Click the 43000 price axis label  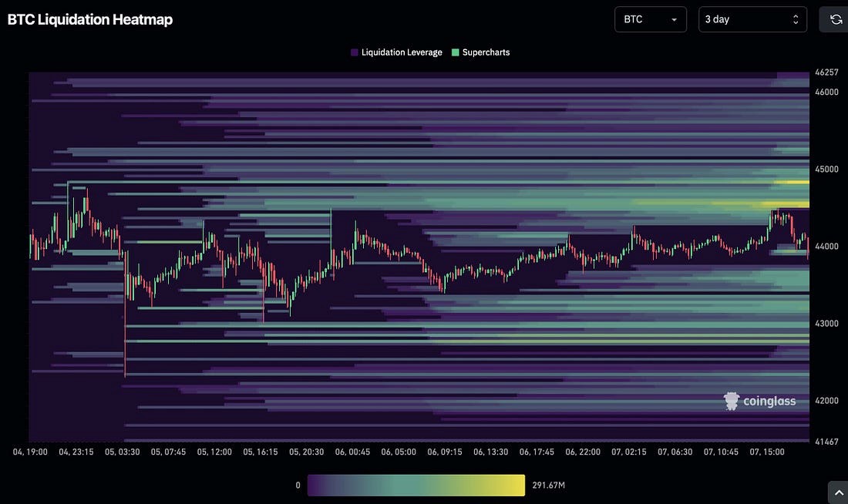coord(826,324)
